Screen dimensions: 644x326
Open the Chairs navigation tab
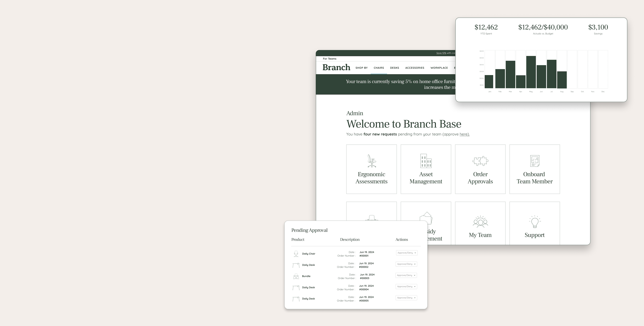(x=379, y=68)
